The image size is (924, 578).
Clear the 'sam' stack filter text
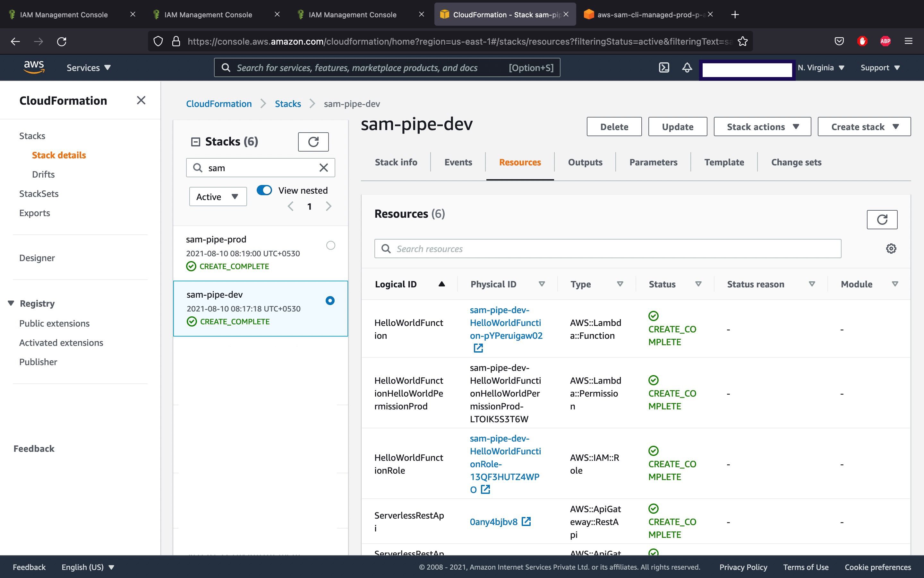tap(323, 168)
